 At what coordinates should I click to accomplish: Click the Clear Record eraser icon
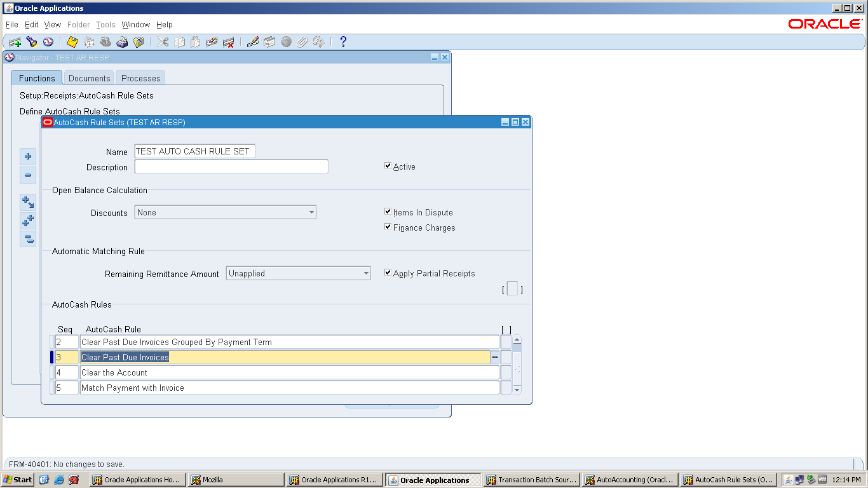[x=212, y=42]
